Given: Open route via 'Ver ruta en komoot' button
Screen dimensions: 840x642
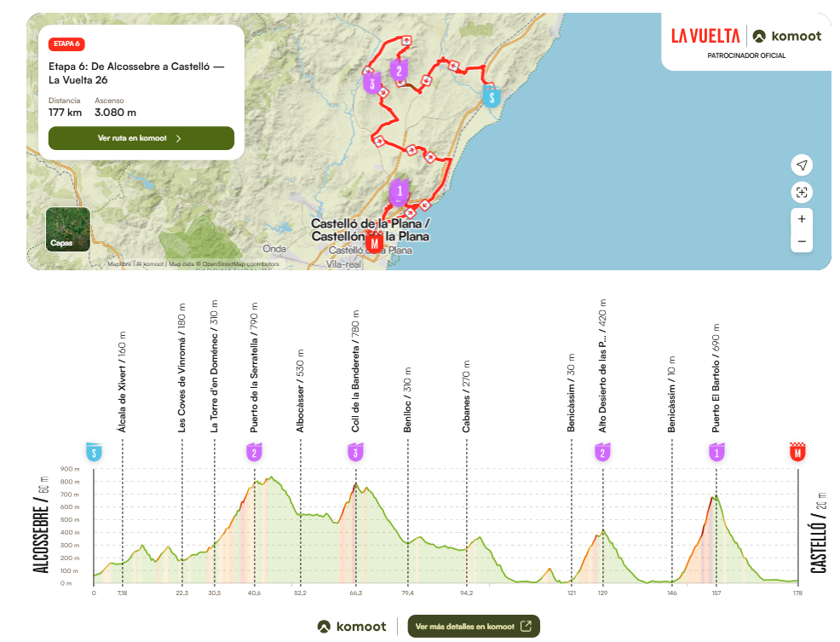Looking at the screenshot, I should click(141, 138).
